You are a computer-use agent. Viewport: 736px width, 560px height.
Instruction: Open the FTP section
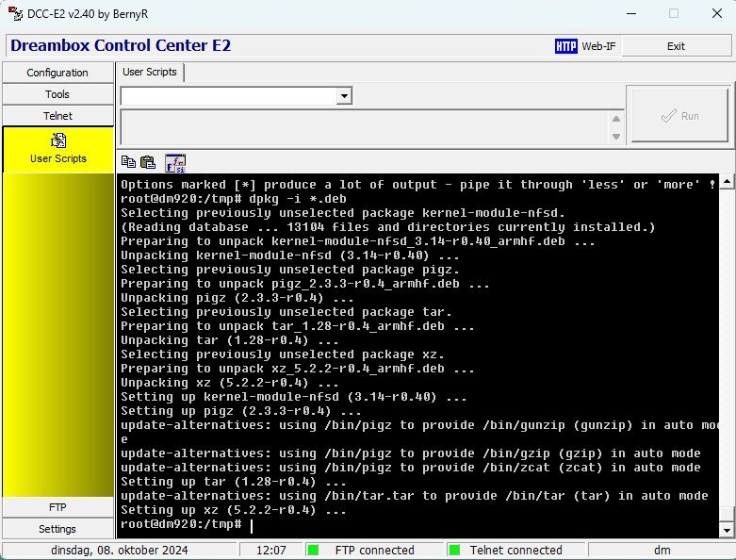(57, 507)
